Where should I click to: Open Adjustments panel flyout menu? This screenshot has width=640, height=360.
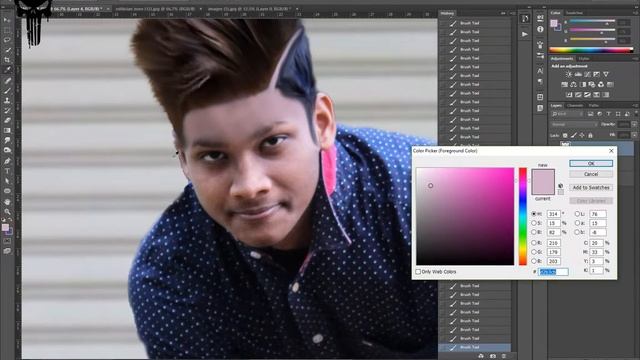635,59
